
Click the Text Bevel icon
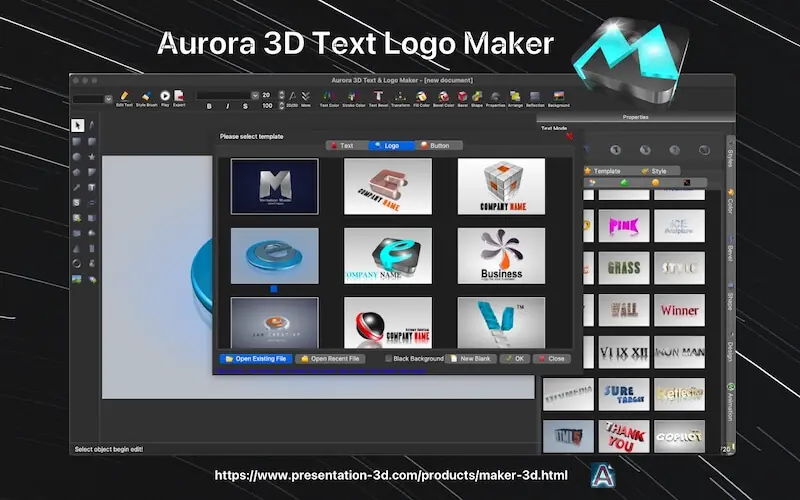pos(378,98)
